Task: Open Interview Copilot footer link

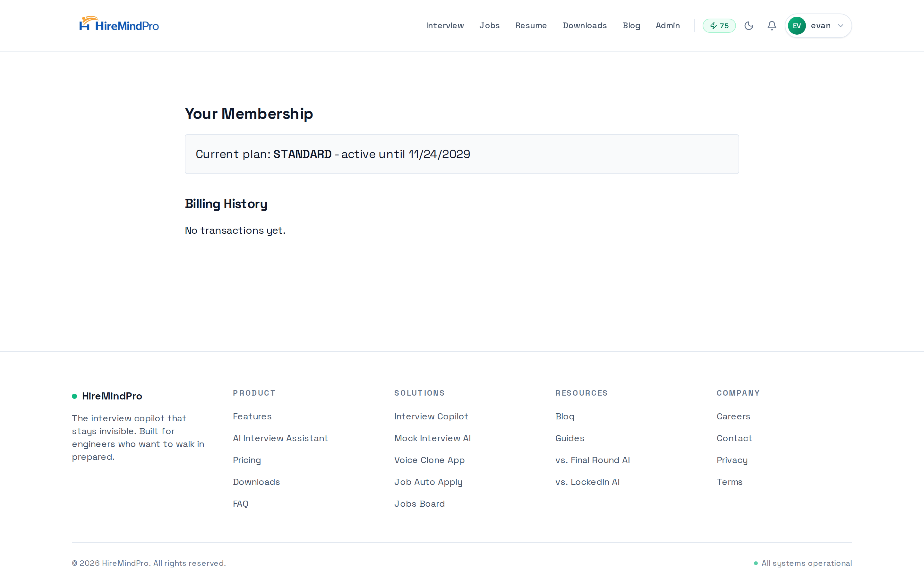Action: [x=431, y=416]
